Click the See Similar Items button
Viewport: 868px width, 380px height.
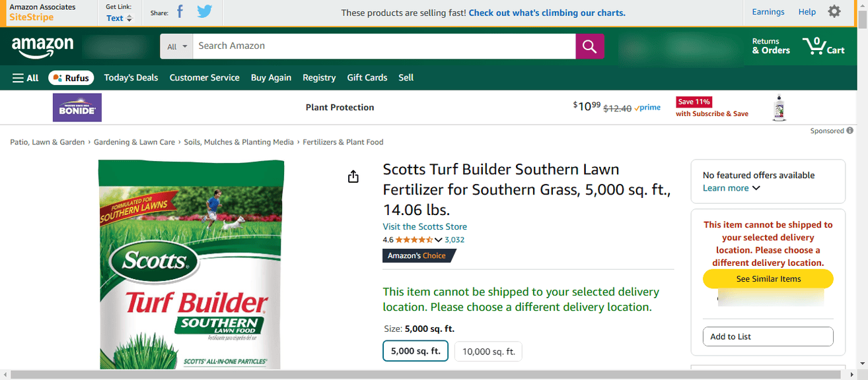tap(768, 279)
